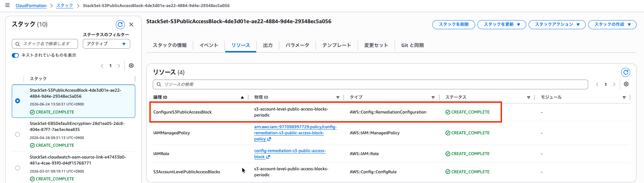This screenshot has height=183, width=644.
Task: Select S3AccountLevelPublicAccessBlocks logical ID cell
Action: tap(187, 172)
